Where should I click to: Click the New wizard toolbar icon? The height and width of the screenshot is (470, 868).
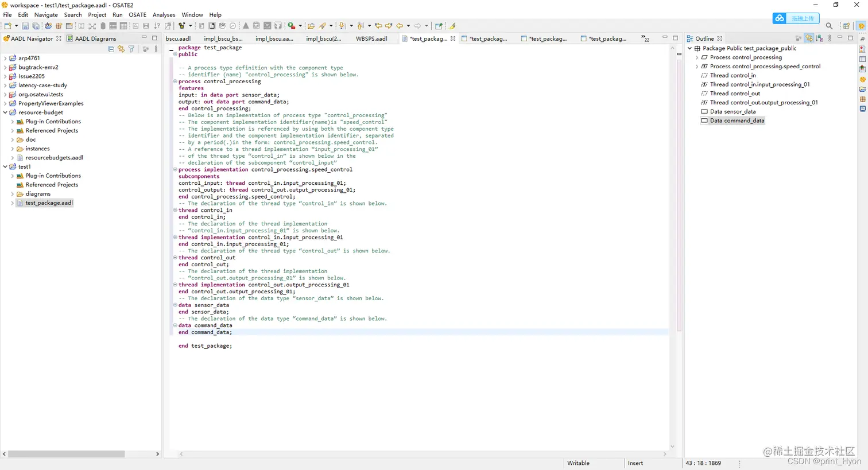[x=8, y=26]
